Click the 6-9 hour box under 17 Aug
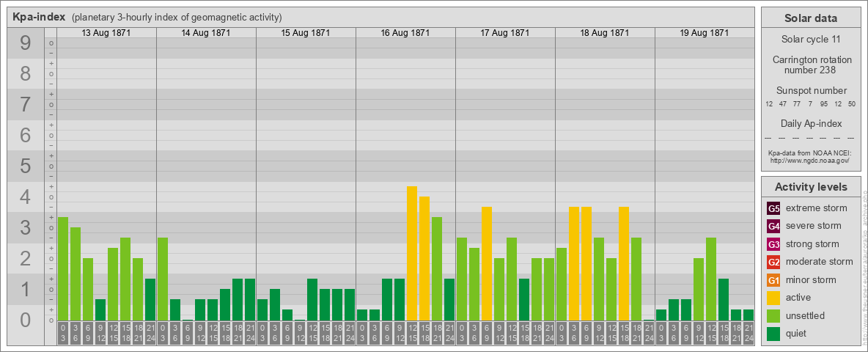The height and width of the screenshot is (352, 868). click(487, 334)
